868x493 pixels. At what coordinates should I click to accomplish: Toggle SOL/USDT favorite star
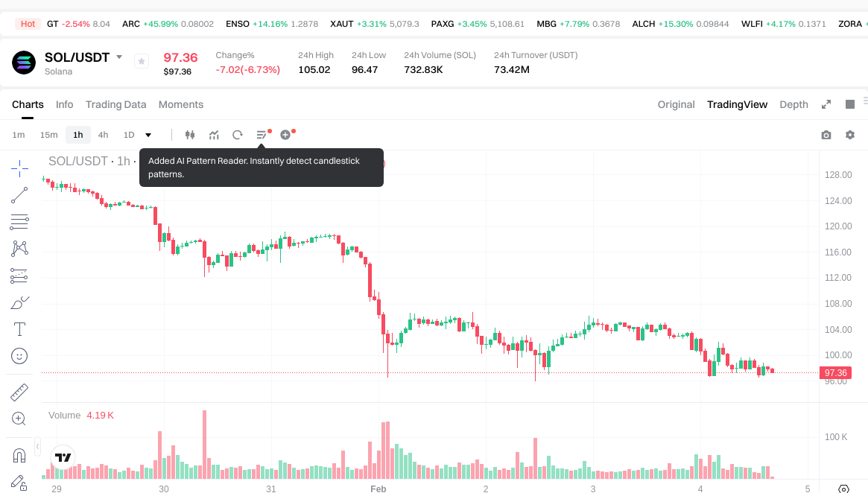[142, 62]
